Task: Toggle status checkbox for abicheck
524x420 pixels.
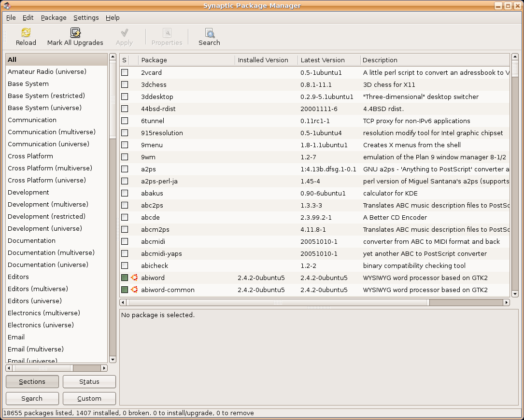Action: click(x=125, y=266)
